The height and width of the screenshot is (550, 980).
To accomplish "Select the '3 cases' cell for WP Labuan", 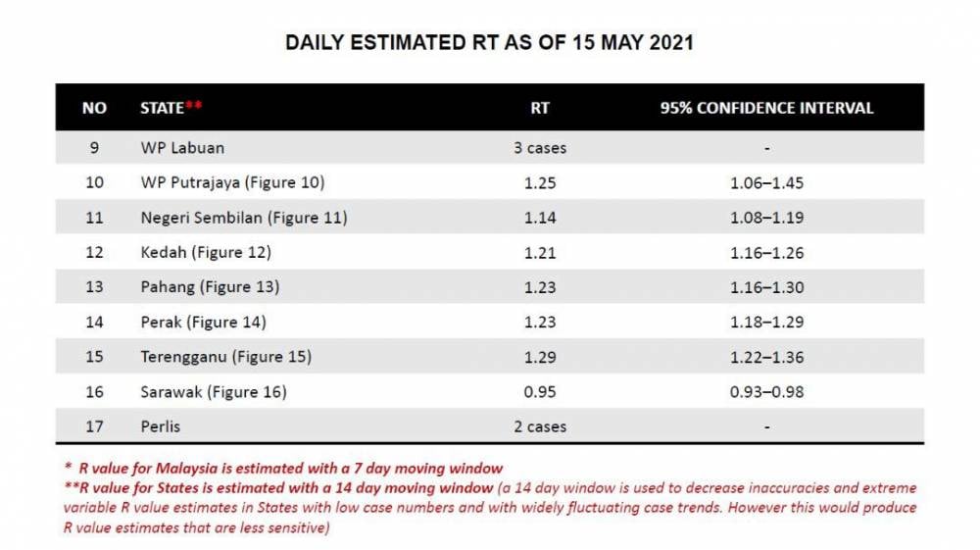I will (x=540, y=148).
